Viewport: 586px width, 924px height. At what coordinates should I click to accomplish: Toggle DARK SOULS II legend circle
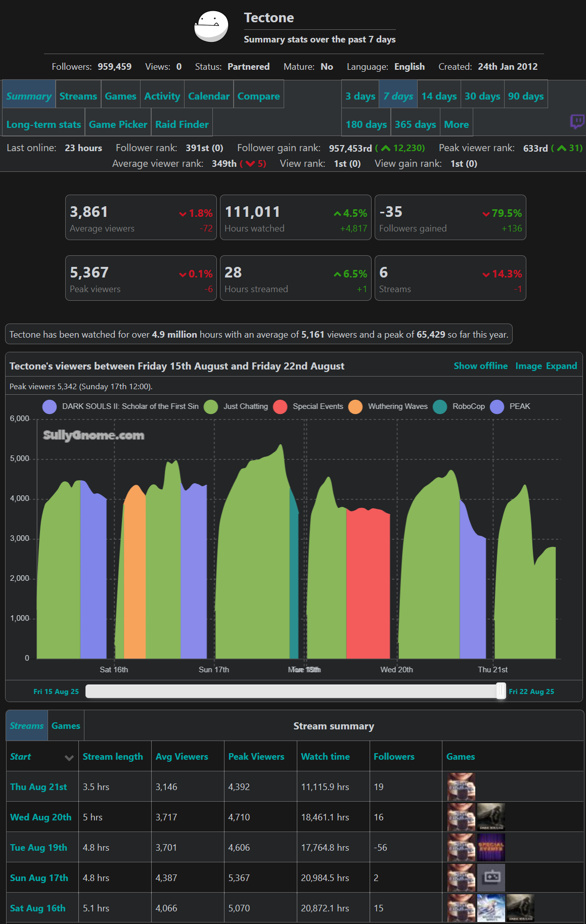coord(50,407)
